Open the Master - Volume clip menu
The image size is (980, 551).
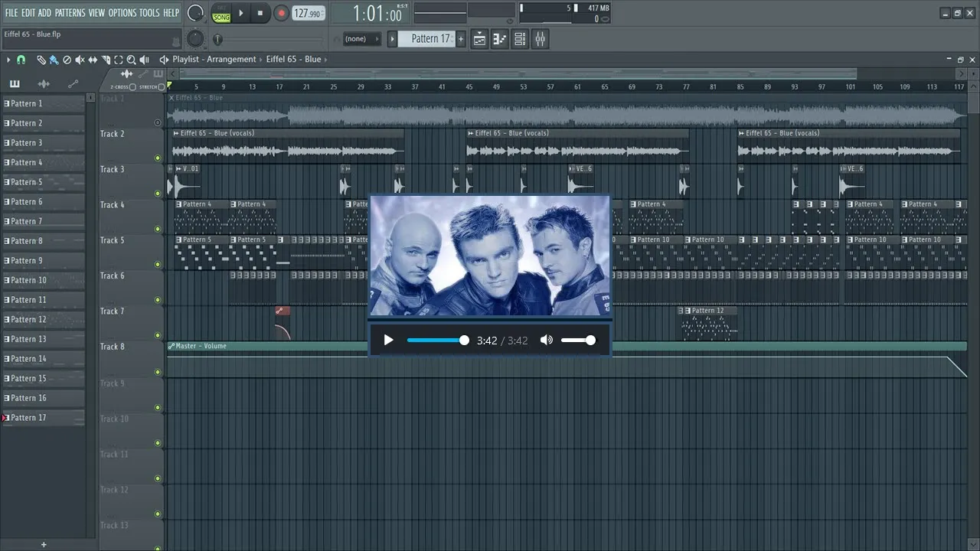[171, 346]
